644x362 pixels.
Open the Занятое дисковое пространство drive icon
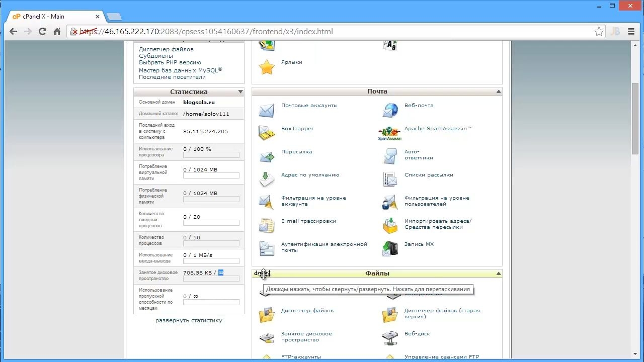[267, 338]
